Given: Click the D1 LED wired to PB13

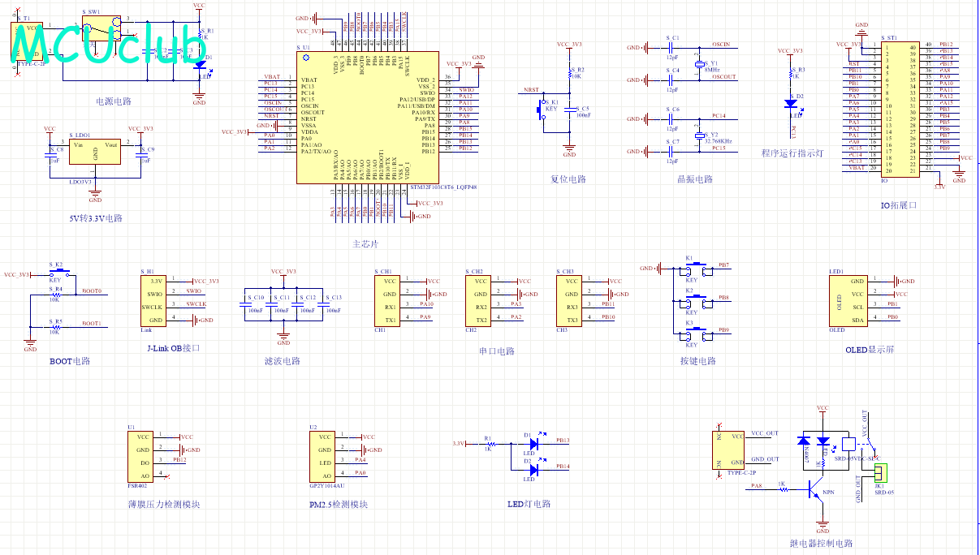Looking at the screenshot, I should coord(533,444).
